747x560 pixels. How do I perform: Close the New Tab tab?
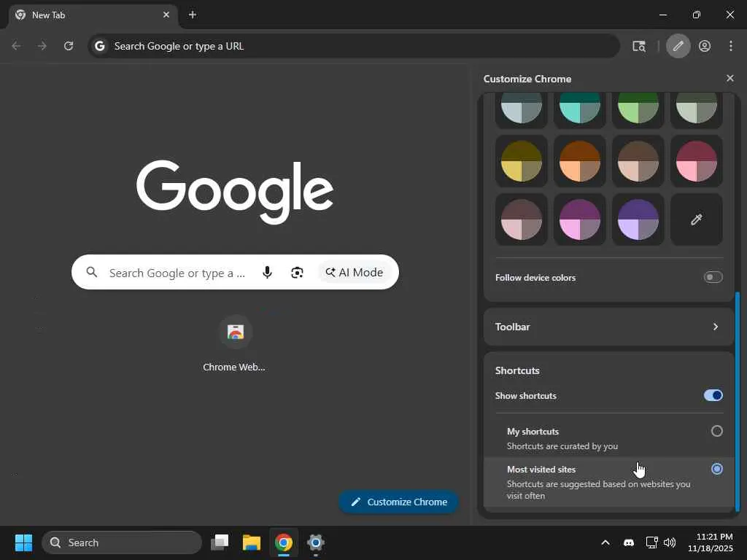pos(166,15)
